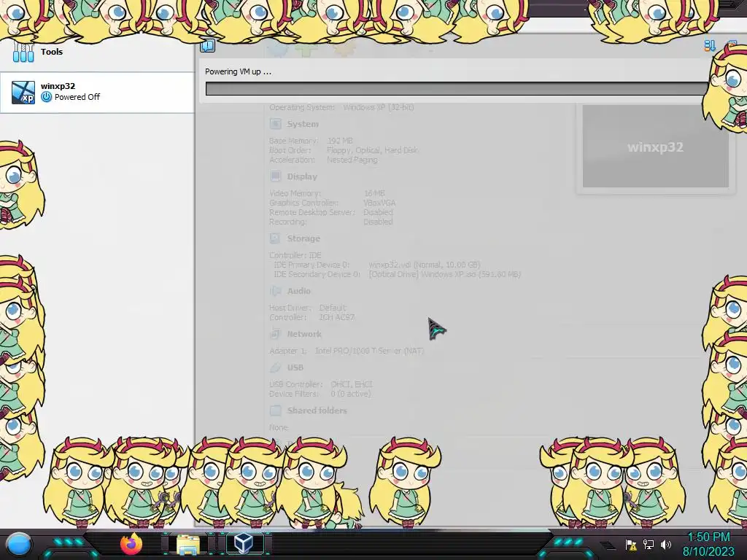Click the 'Controller: IDE' storage line
The image size is (747, 560).
295,255
